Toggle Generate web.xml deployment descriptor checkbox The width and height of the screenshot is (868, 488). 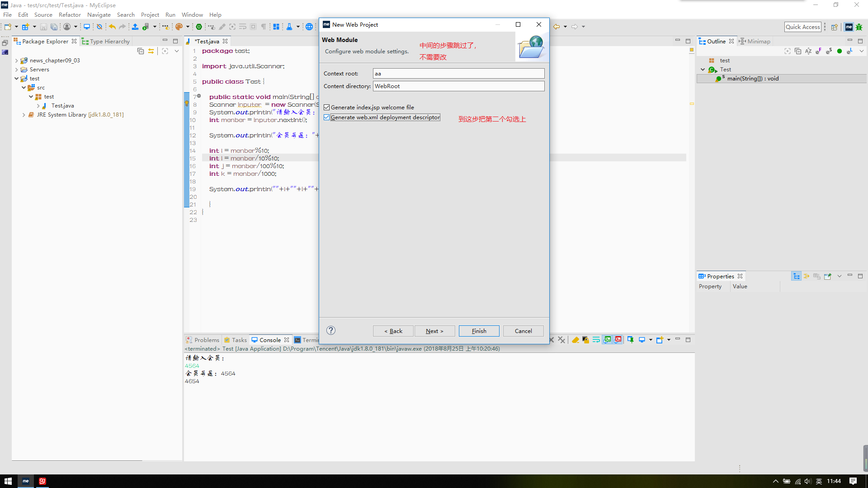point(327,117)
